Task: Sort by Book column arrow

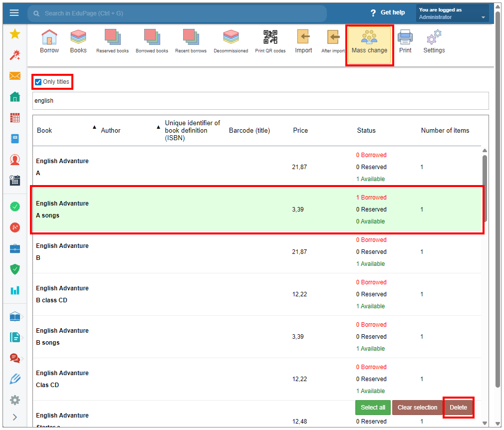Action: [94, 128]
